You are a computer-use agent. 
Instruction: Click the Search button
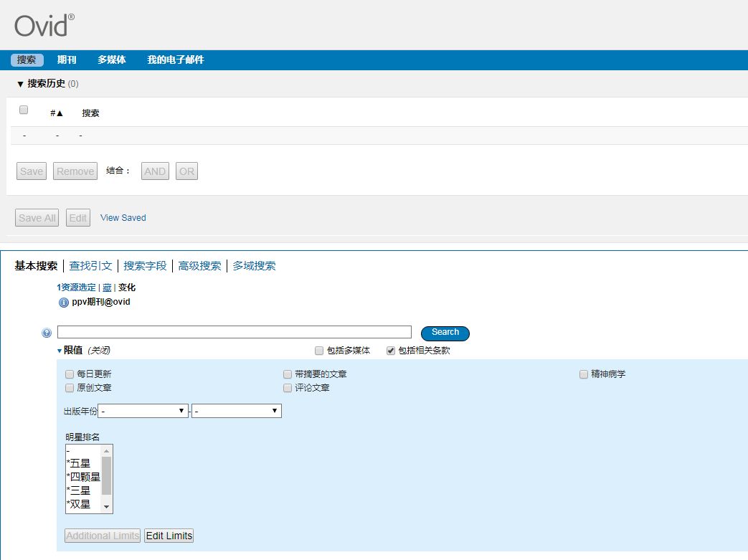click(x=445, y=333)
